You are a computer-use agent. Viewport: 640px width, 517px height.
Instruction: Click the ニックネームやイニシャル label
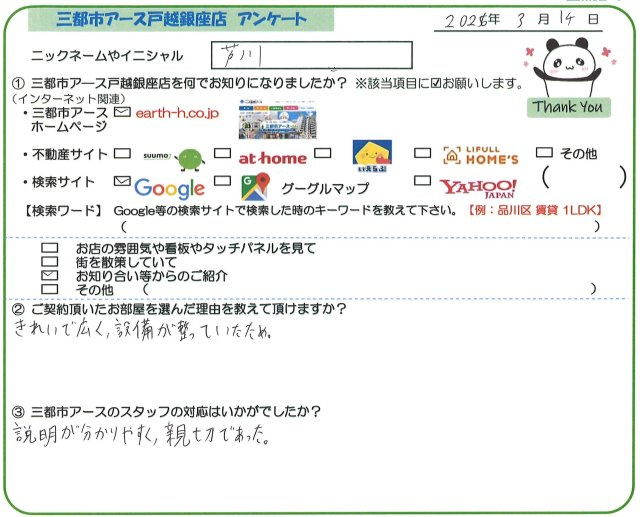point(107,56)
